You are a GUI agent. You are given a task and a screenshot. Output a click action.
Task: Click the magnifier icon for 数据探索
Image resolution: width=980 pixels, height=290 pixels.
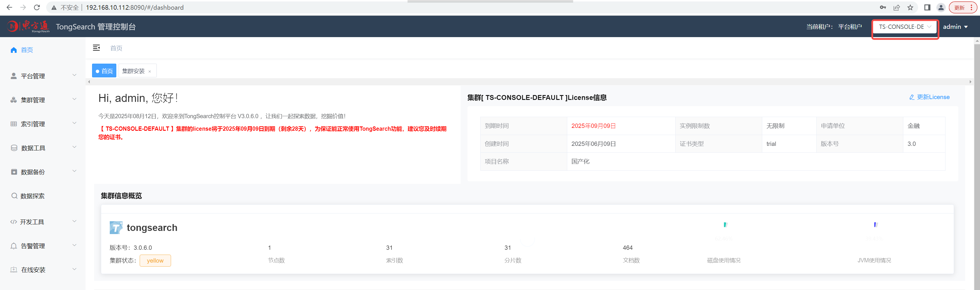click(14, 196)
